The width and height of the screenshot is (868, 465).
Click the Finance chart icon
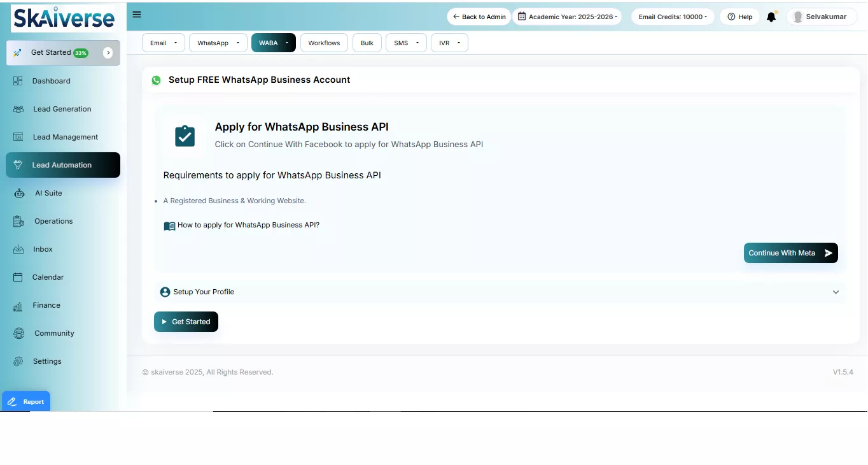(18, 306)
